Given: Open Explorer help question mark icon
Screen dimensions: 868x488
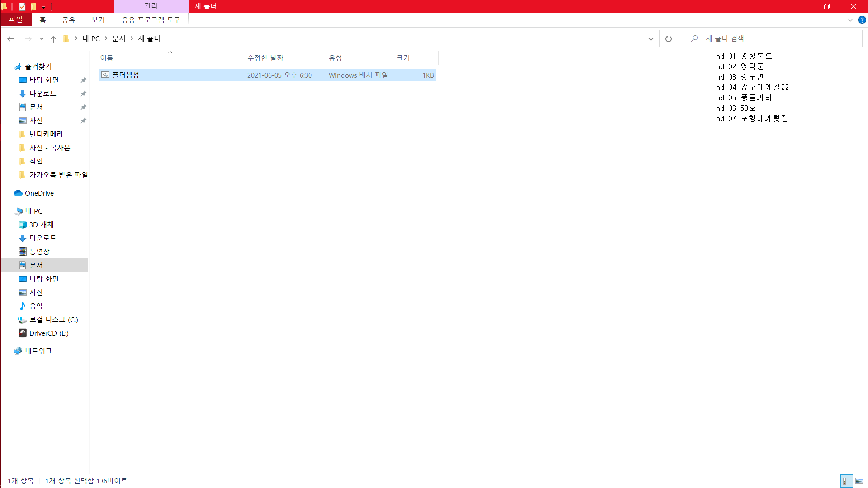Looking at the screenshot, I should coord(862,20).
